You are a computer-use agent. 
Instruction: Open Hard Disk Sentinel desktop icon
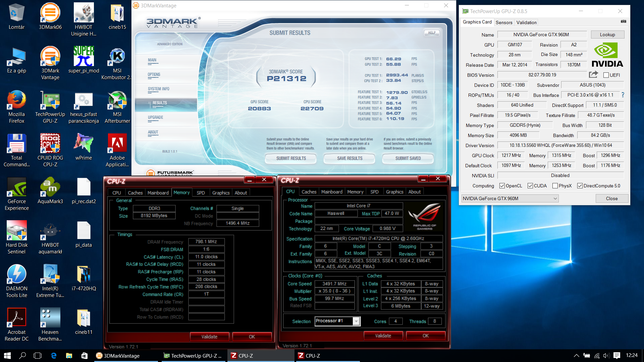tap(16, 237)
